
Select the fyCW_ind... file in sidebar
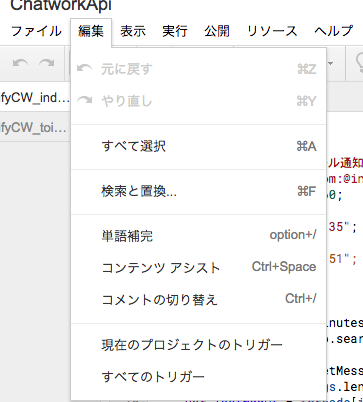click(x=35, y=99)
